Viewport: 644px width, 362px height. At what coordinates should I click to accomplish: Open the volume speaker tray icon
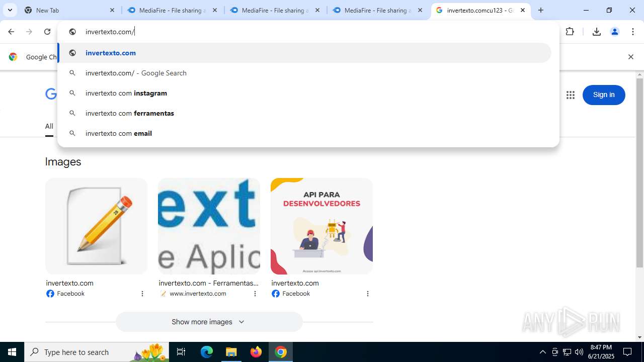[579, 352]
